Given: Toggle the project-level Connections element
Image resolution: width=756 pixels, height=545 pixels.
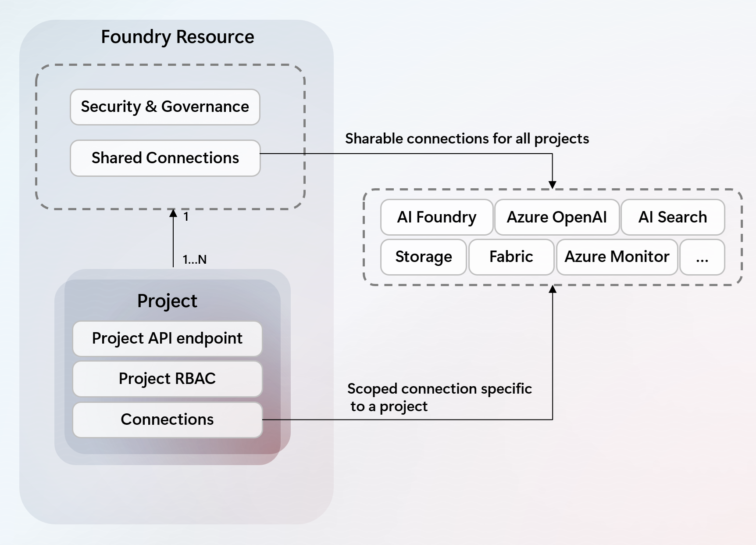Looking at the screenshot, I should (x=167, y=420).
